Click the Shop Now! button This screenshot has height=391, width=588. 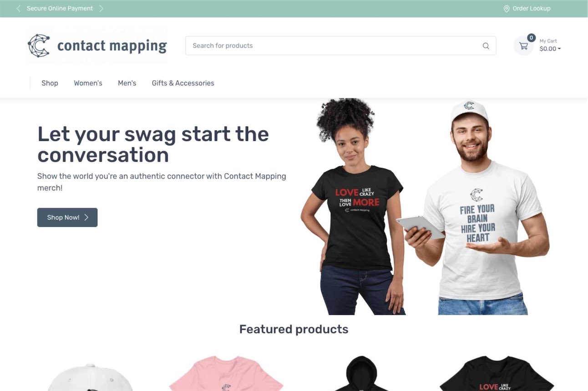67,217
